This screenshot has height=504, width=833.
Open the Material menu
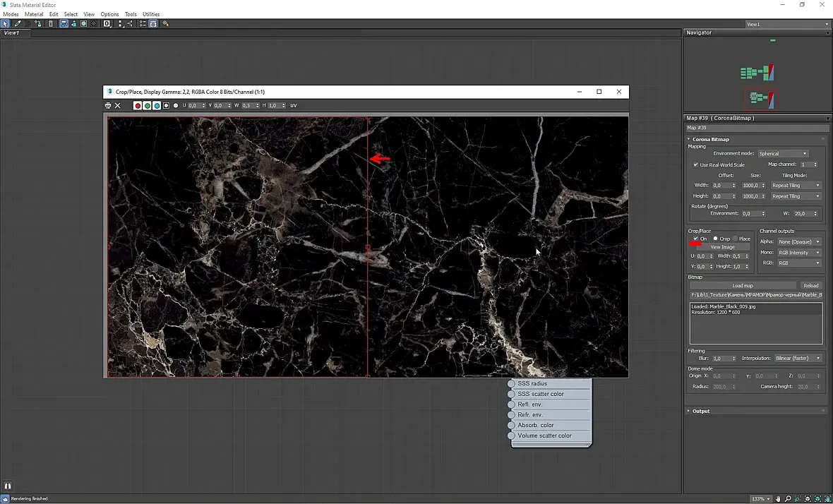coord(33,14)
